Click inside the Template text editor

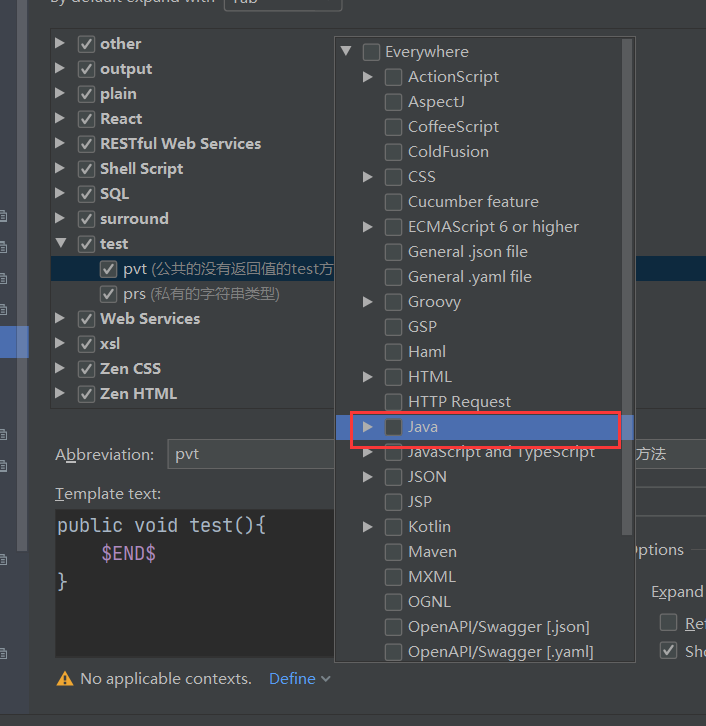194,583
